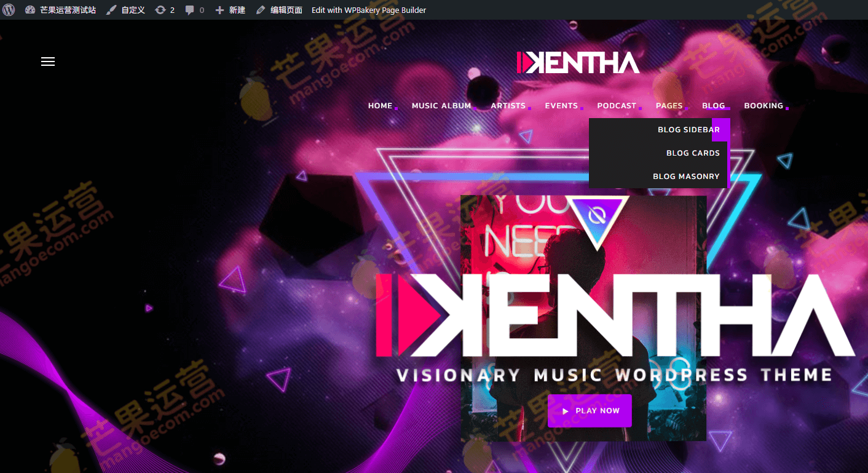Screen dimensions: 868x473
Task: Open the MUSIC ALBUM dropdown menu
Action: (441, 105)
